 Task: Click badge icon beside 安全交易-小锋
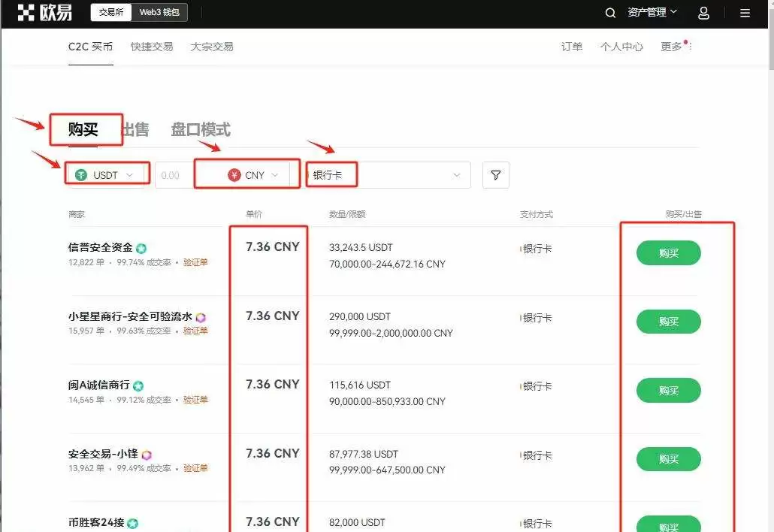[147, 455]
